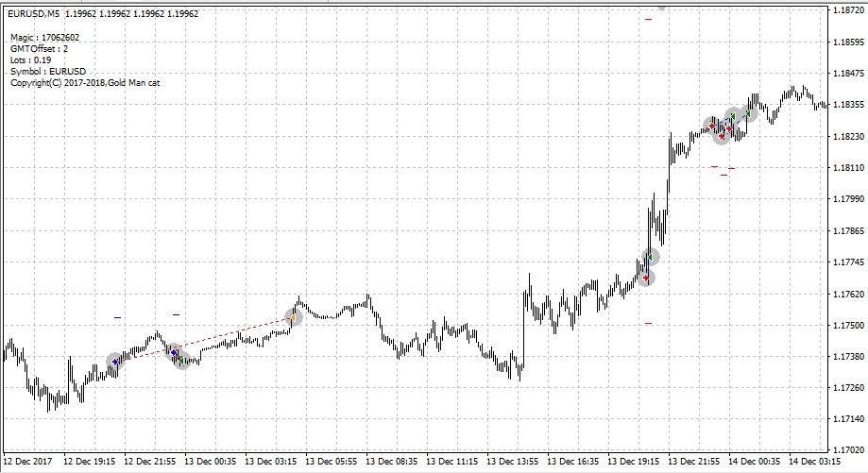Image resolution: width=868 pixels, height=473 pixels.
Task: Click the '13 Dec 13:55' time label
Action: pyautogui.click(x=512, y=462)
